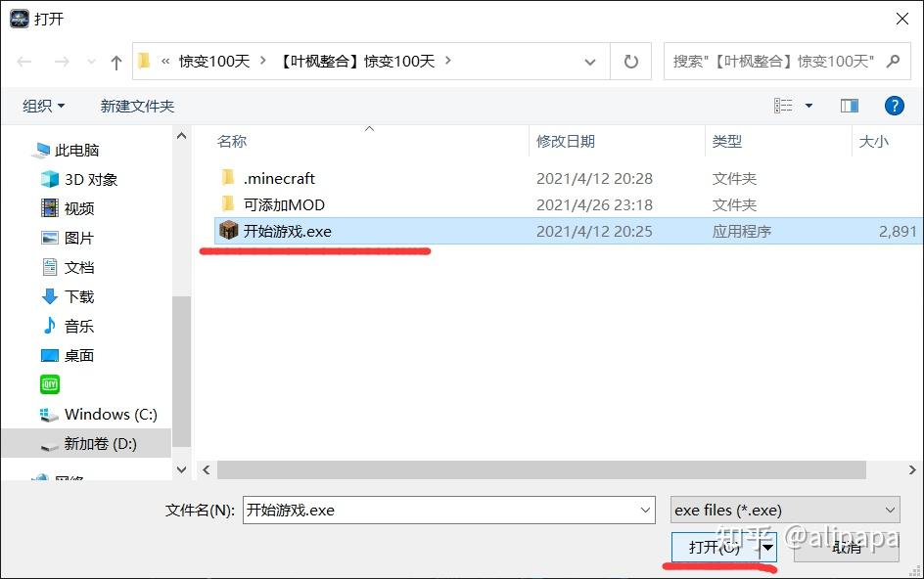Screen dimensions: 924x579
Task: Sort by 修改日期 column header
Action: (x=565, y=142)
